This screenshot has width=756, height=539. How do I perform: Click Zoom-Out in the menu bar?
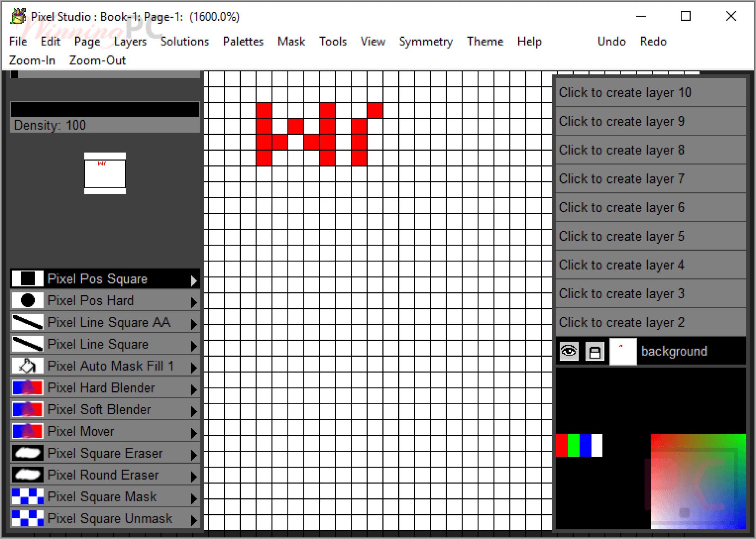[97, 60]
